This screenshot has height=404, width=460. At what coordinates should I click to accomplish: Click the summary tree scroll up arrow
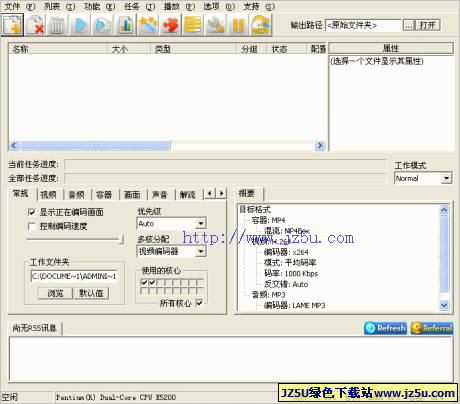click(444, 210)
